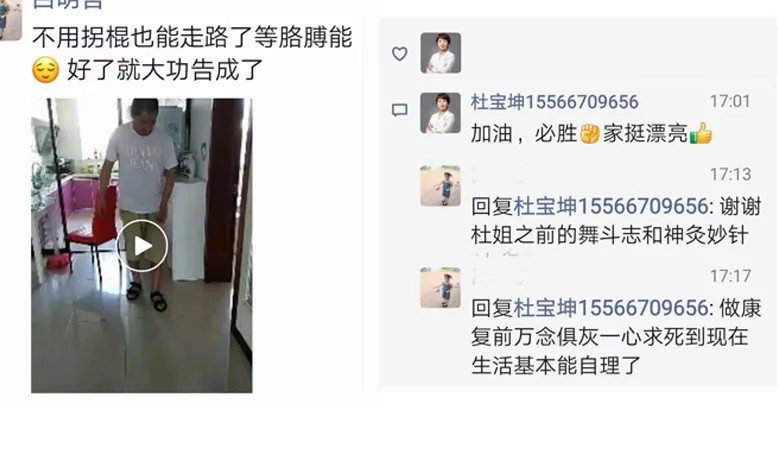The image size is (778, 454).
Task: Open the liker's avatar beside the heart
Action: pos(441,53)
